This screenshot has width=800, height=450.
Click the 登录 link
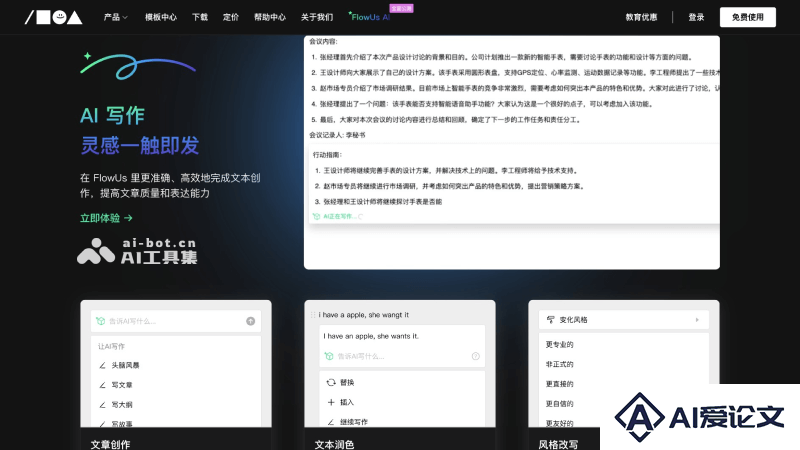tap(696, 17)
